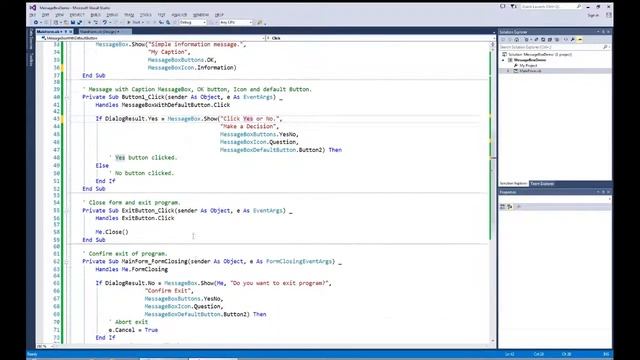Open the FILE menu
The width and height of the screenshot is (640, 360).
coord(32,15)
